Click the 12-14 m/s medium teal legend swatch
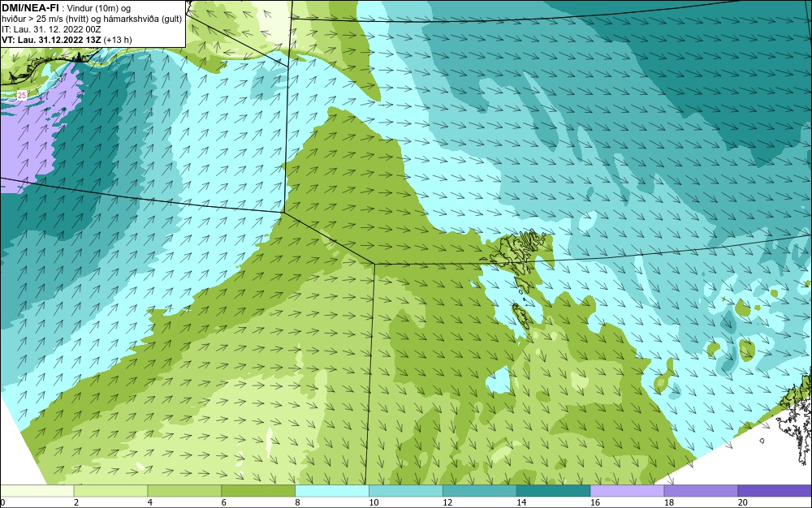Image resolution: width=812 pixels, height=508 pixels. point(480,491)
